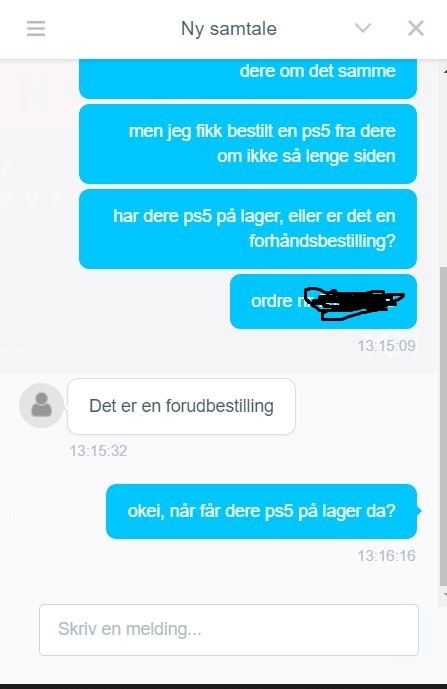Viewport: 447px width, 689px height.
Task: Click the empty scrollbar track above thumb
Action: [443, 171]
